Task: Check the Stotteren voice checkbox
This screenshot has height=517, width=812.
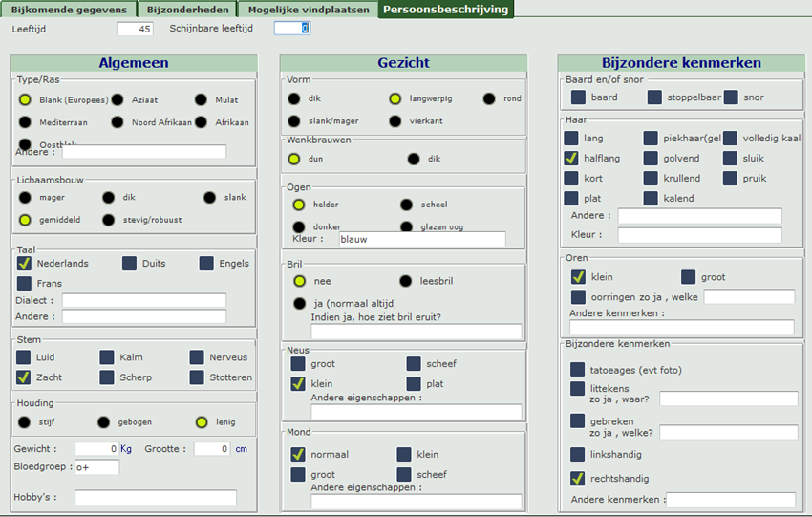Action: coord(197,377)
